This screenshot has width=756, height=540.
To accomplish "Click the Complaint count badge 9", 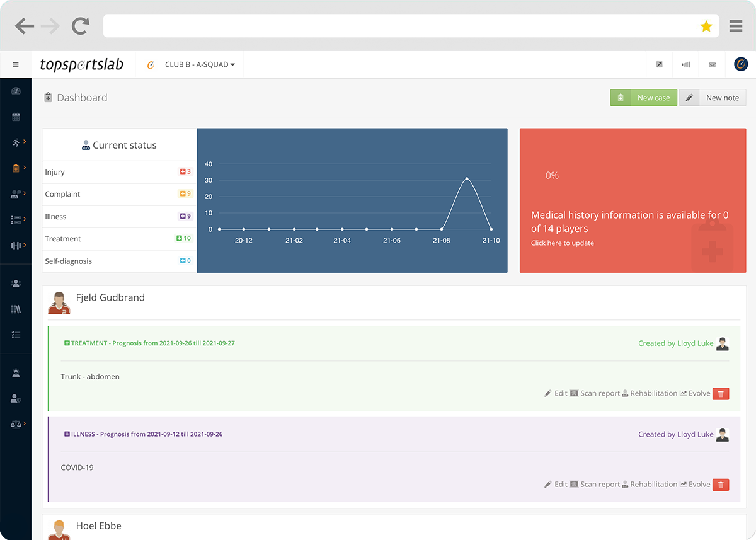I will pos(185,194).
